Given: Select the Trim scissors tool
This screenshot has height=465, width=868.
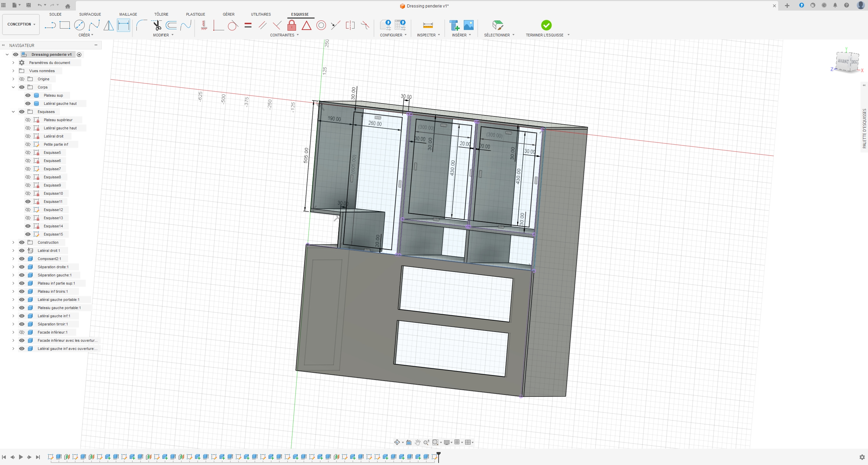Looking at the screenshot, I should pyautogui.click(x=157, y=25).
